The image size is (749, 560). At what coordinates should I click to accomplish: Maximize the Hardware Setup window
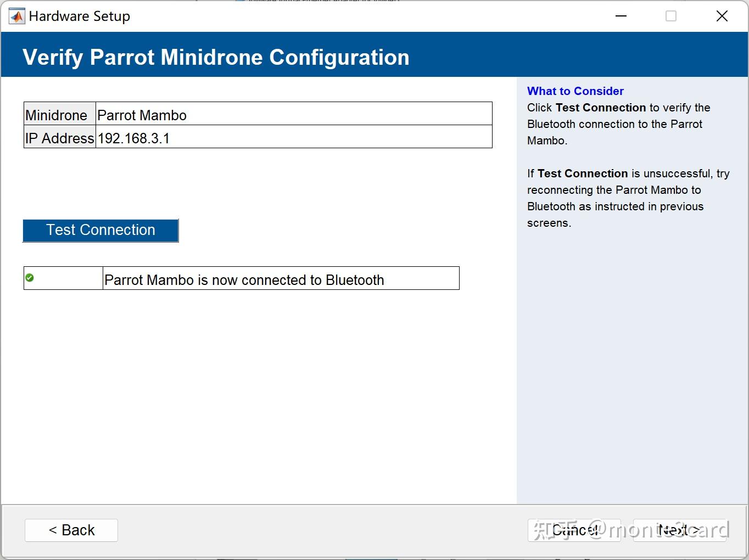pyautogui.click(x=670, y=16)
